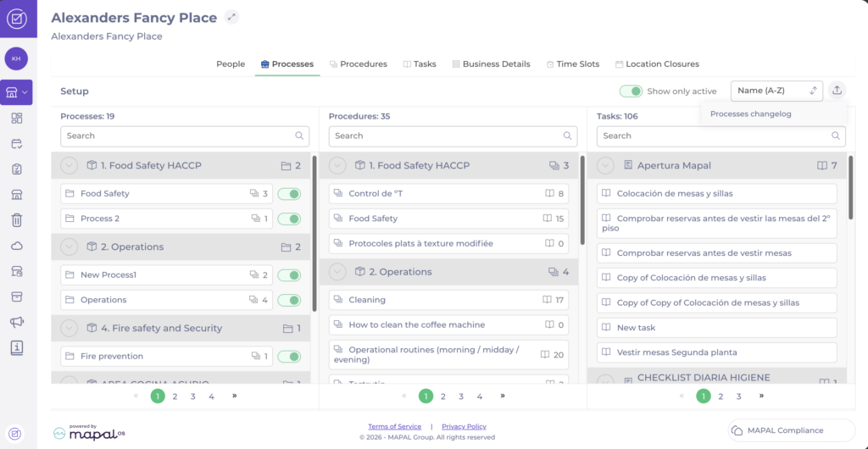Image resolution: width=868 pixels, height=449 pixels.
Task: Select Vestir mesas Segunda planta task
Action: pos(717,352)
